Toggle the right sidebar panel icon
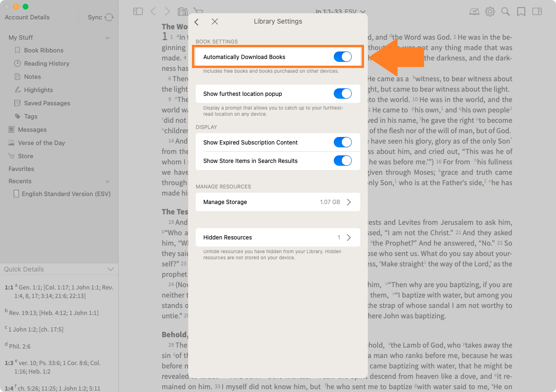The height and width of the screenshot is (392, 556). (x=537, y=11)
